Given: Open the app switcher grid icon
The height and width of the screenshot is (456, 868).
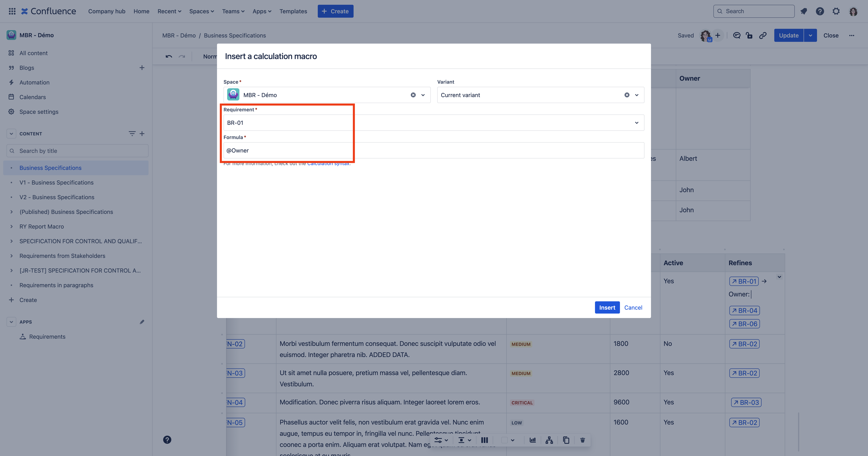Looking at the screenshot, I should [x=12, y=11].
